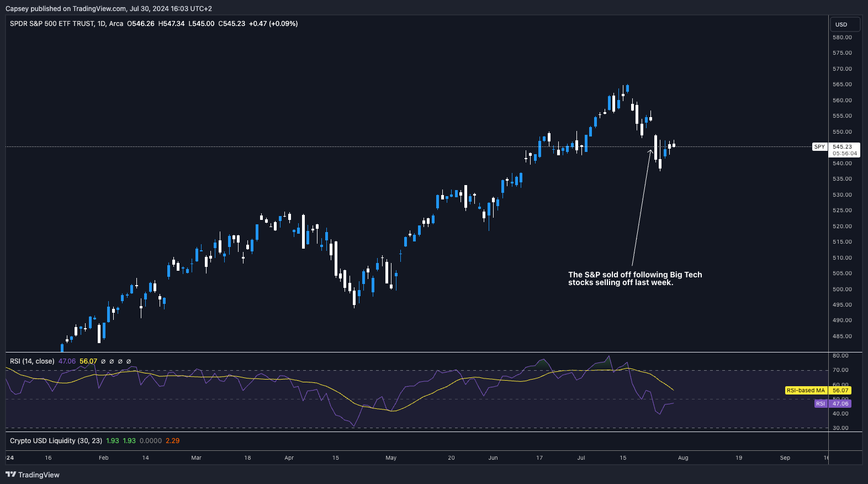Click the 520.00 price axis label
The image size is (868, 484).
pos(842,227)
